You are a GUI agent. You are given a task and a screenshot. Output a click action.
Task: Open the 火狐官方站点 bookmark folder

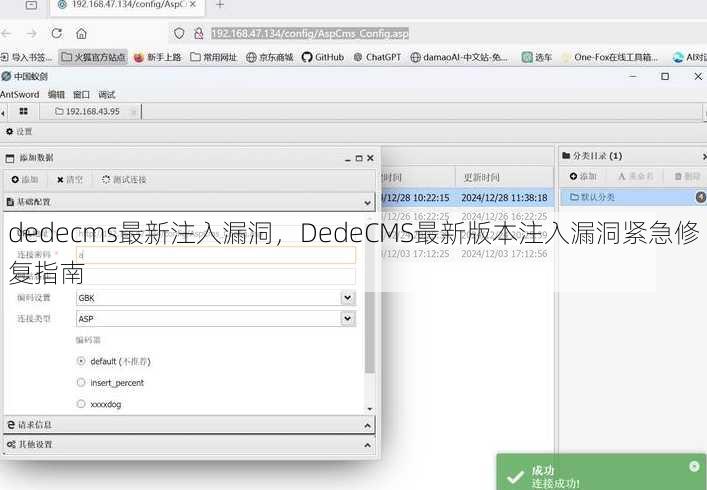pyautogui.click(x=93, y=57)
